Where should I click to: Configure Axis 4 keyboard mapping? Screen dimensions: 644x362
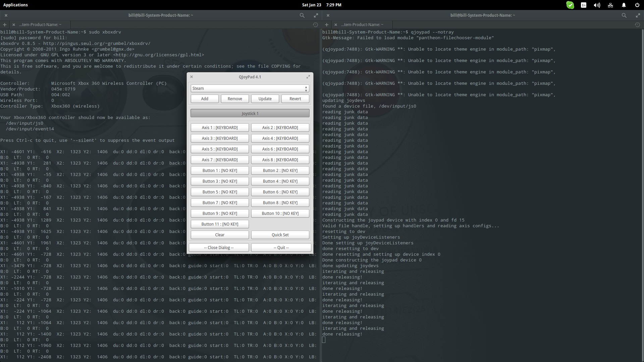[280, 138]
